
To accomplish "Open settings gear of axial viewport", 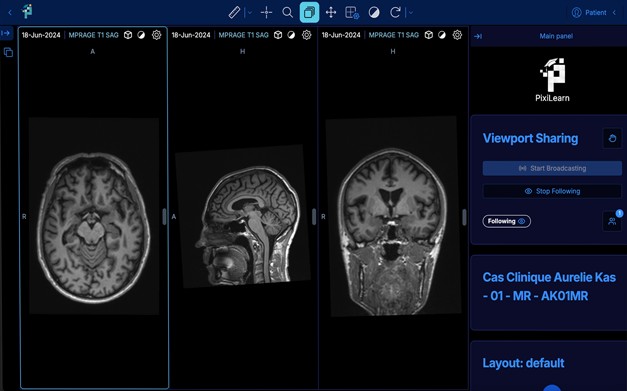I will [156, 35].
